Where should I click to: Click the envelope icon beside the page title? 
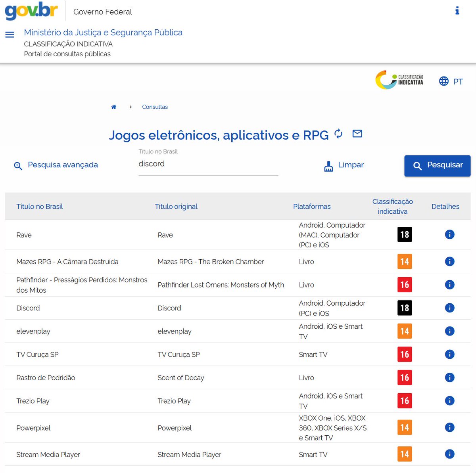(357, 134)
